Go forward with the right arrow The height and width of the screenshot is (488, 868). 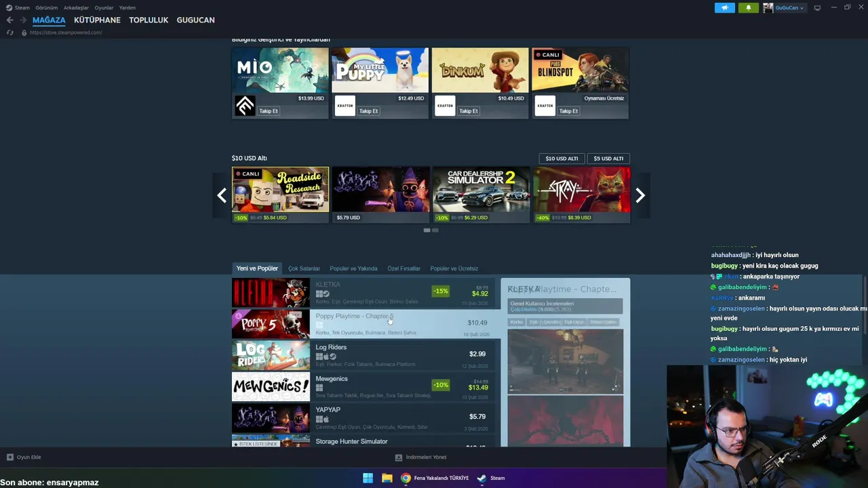23,20
